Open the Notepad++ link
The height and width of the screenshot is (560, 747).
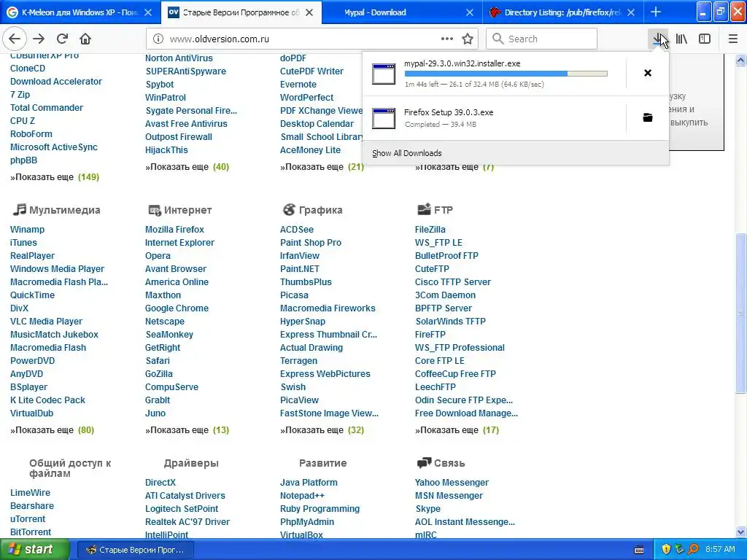tap(302, 496)
